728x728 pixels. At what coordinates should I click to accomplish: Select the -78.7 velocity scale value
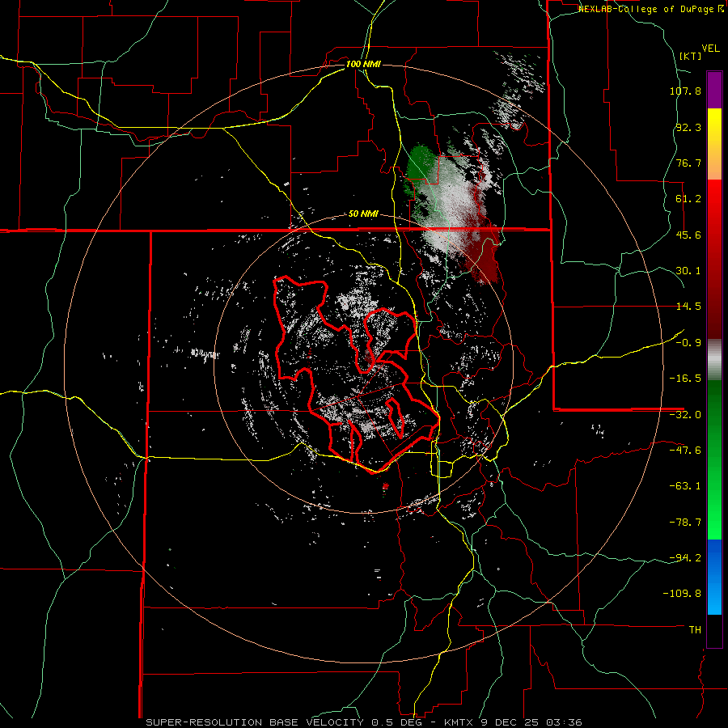(x=685, y=523)
